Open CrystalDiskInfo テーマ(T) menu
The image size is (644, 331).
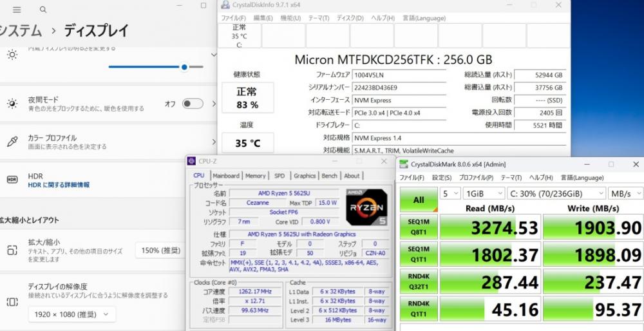coord(319,18)
